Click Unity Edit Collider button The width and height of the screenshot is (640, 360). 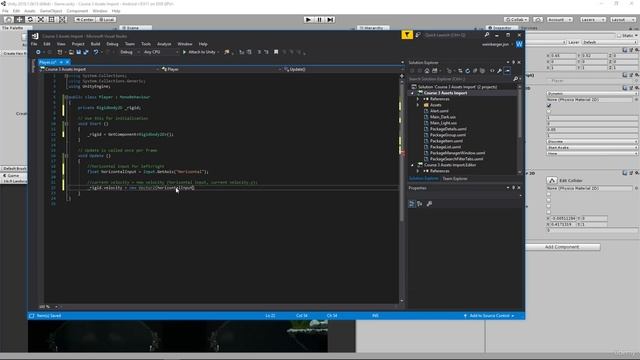click(552, 180)
